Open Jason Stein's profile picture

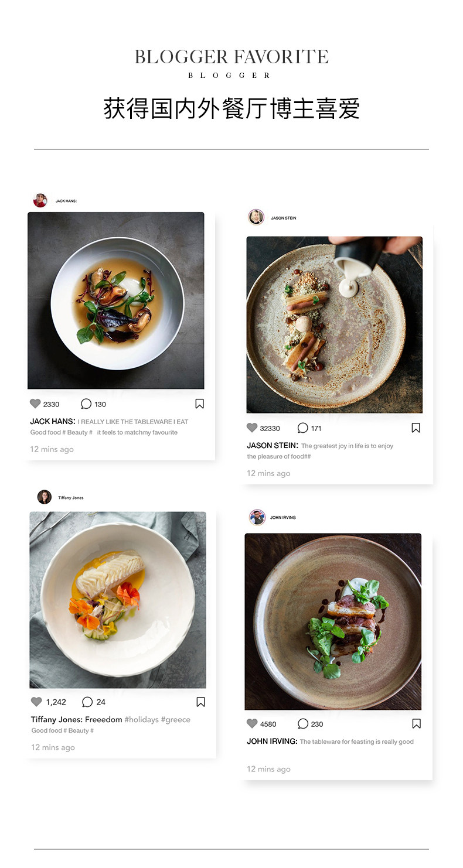point(256,217)
